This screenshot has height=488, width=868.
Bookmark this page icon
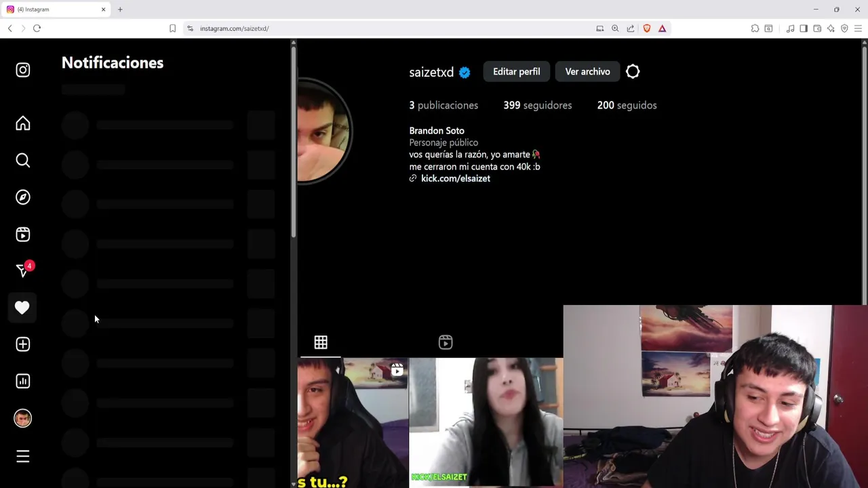coord(172,28)
